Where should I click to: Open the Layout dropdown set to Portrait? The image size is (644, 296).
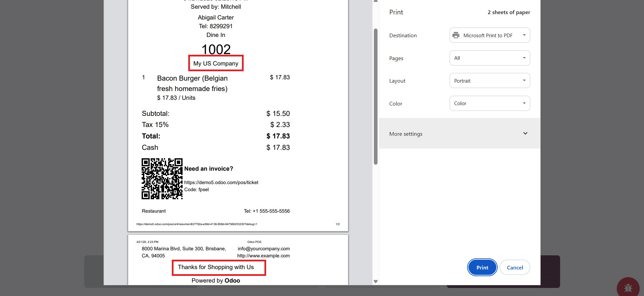[490, 81]
